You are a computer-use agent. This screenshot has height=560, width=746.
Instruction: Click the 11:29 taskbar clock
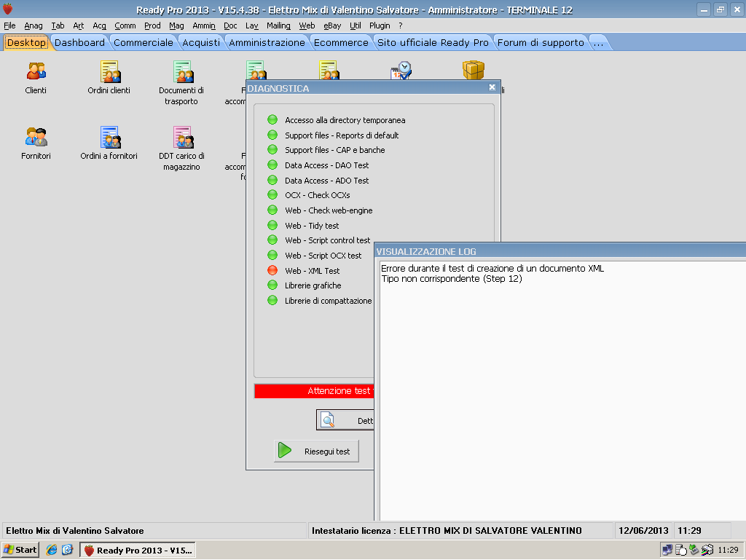[x=728, y=550]
